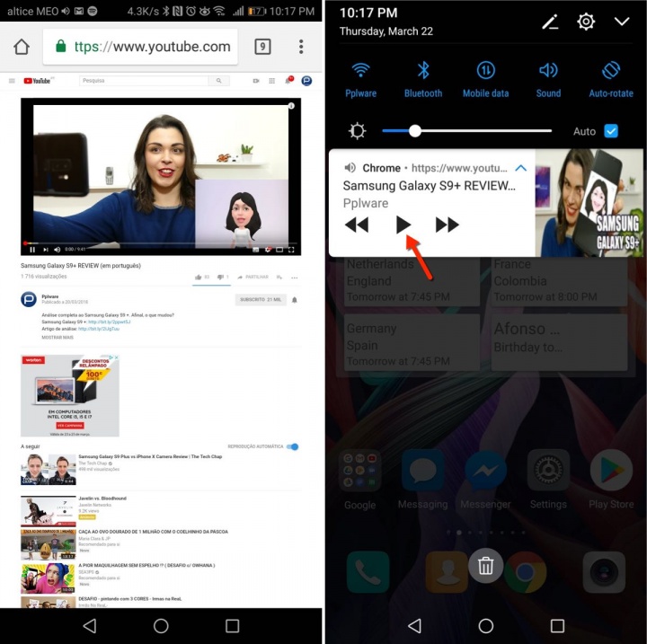Click the PARTILHAR share button

click(253, 278)
